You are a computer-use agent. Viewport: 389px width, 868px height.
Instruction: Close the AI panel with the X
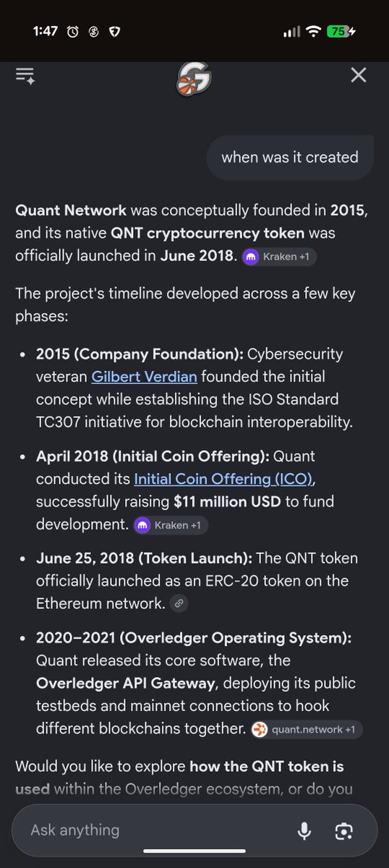359,75
